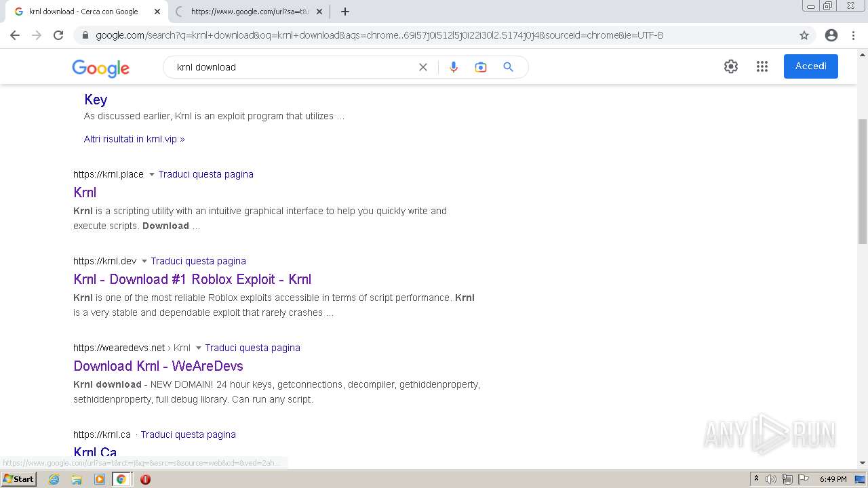Open the Krnl result from krnl.place
The width and height of the screenshot is (868, 488).
pos(85,192)
